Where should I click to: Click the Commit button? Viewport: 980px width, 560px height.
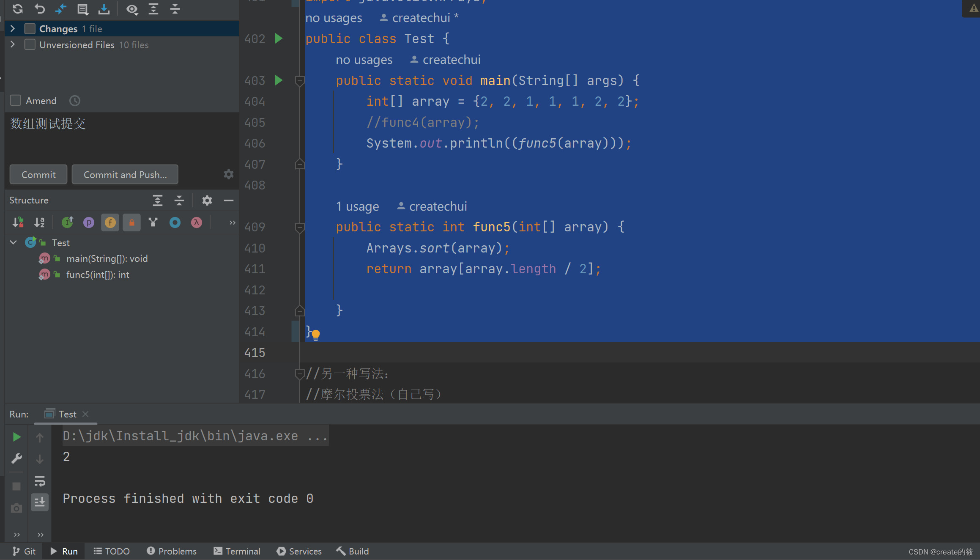[38, 175]
